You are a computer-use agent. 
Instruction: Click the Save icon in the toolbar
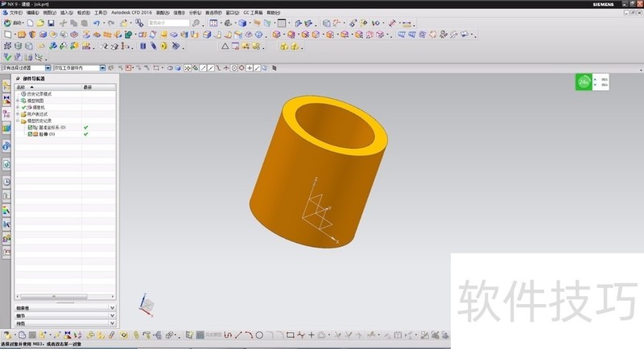[x=51, y=23]
